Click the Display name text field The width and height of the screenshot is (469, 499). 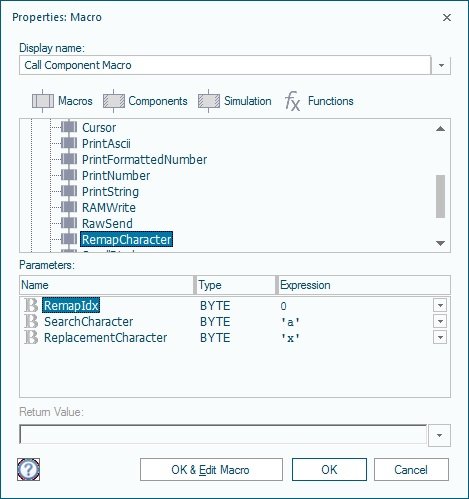pyautogui.click(x=225, y=65)
